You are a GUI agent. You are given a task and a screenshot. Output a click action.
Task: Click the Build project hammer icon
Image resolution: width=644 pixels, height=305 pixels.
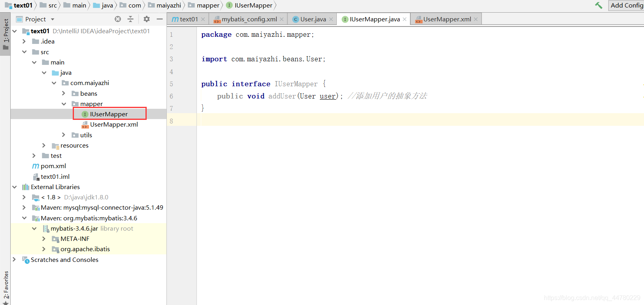pyautogui.click(x=599, y=5)
